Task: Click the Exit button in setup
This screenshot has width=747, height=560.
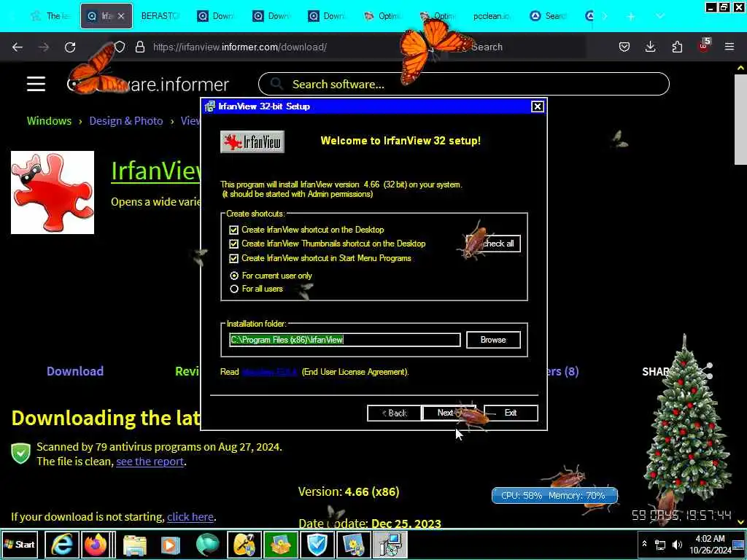Action: 511,413
